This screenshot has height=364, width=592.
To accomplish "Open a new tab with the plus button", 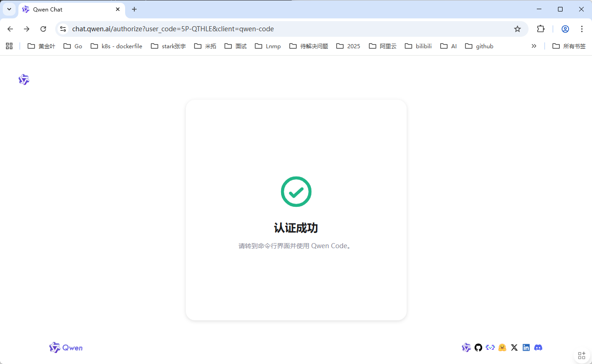I will coord(134,9).
